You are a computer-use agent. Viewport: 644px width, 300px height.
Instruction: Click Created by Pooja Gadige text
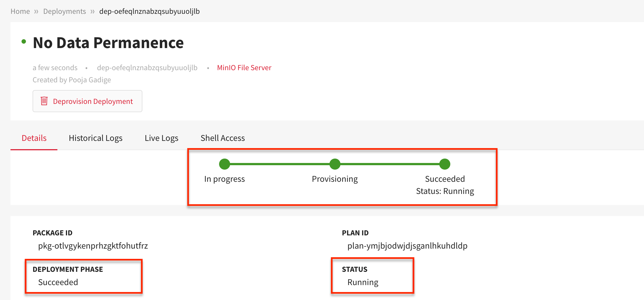(72, 80)
